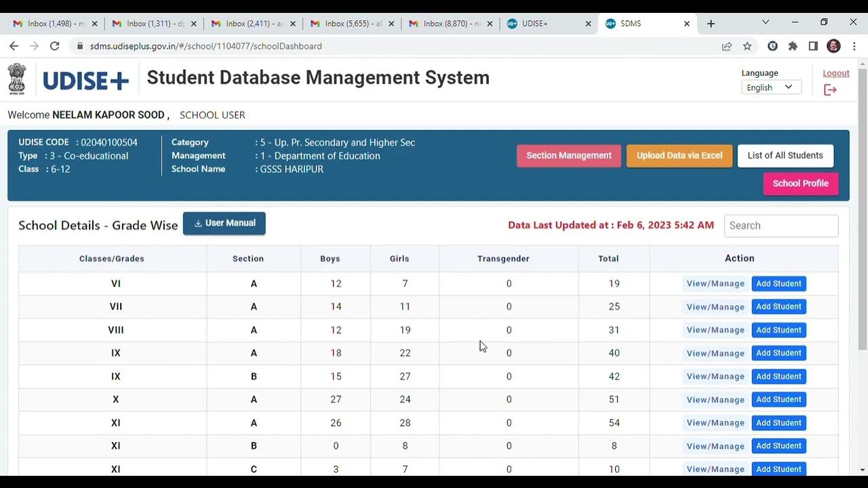868x488 pixels.
Task: Open List of All Students
Action: click(785, 156)
